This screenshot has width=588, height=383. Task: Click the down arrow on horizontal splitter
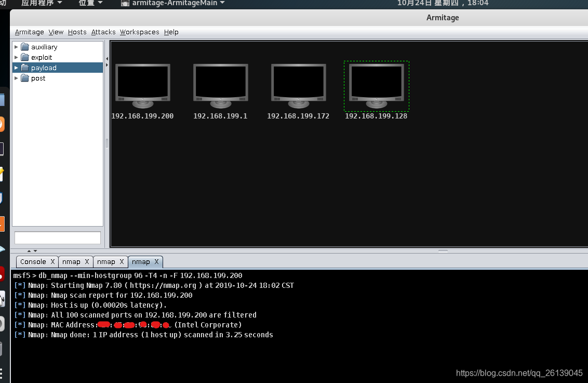coord(35,250)
